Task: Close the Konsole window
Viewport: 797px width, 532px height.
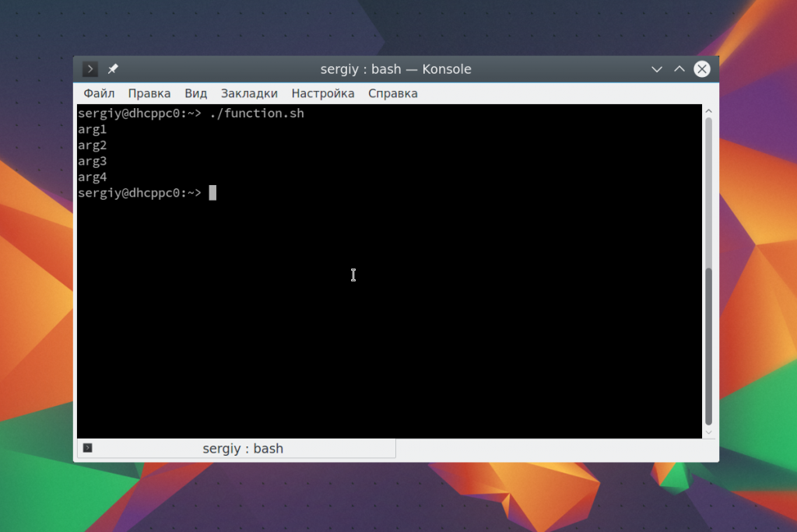Action: click(x=702, y=69)
